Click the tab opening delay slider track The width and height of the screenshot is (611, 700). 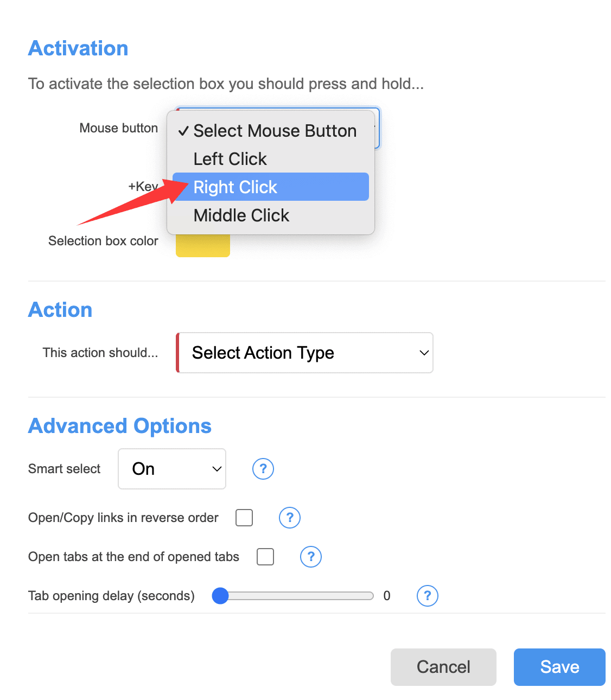pos(304,596)
